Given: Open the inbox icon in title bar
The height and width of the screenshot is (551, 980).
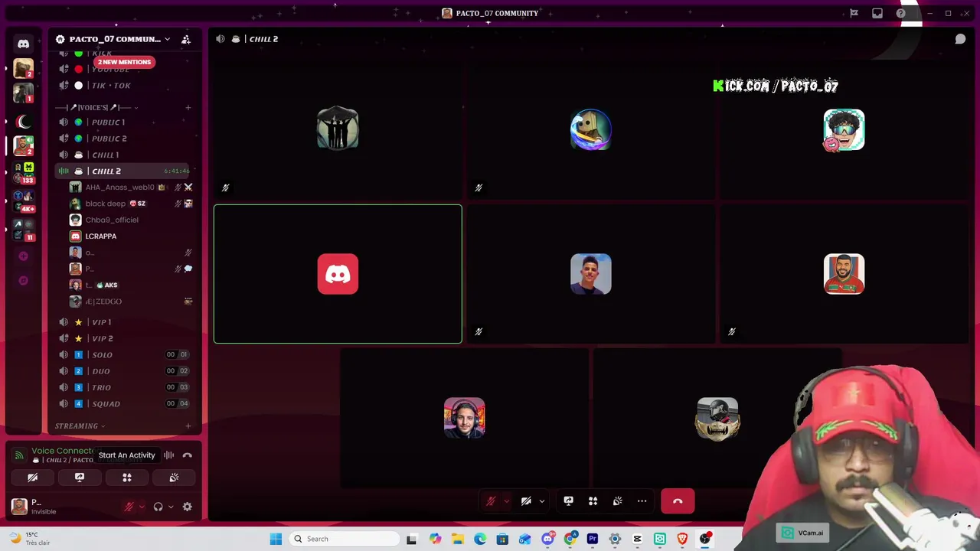Looking at the screenshot, I should point(877,13).
